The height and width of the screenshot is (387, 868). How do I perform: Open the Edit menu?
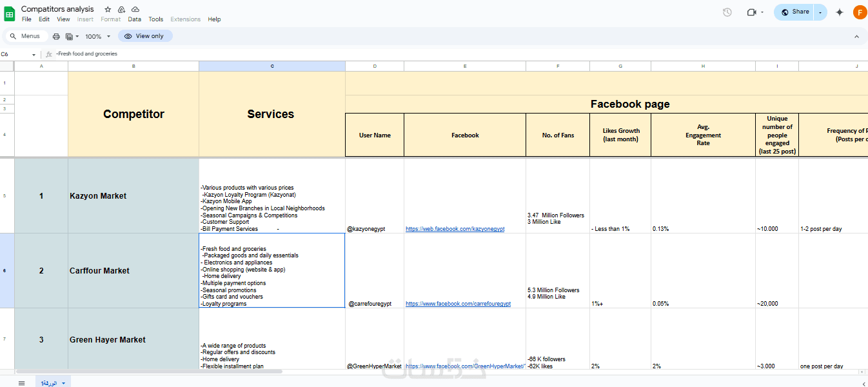click(x=44, y=19)
